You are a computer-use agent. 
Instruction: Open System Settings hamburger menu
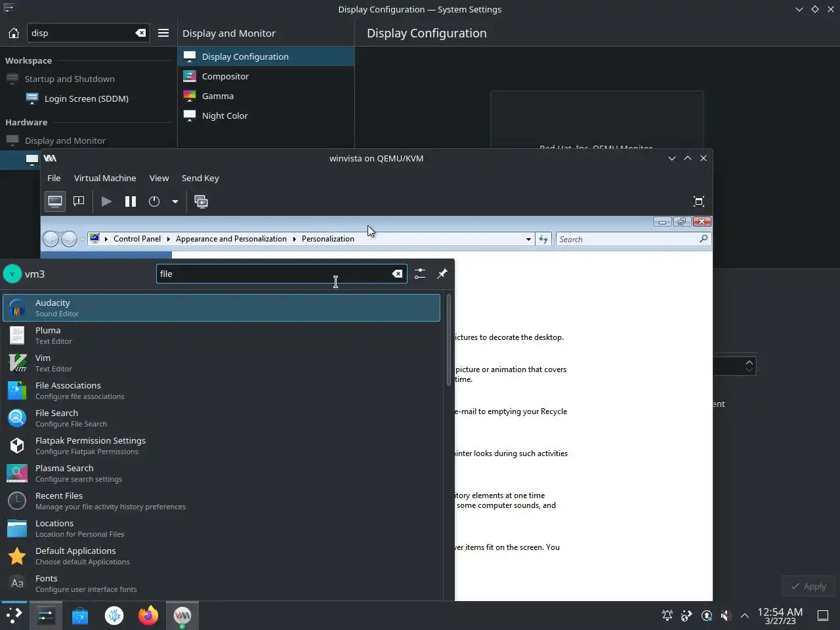(x=163, y=33)
